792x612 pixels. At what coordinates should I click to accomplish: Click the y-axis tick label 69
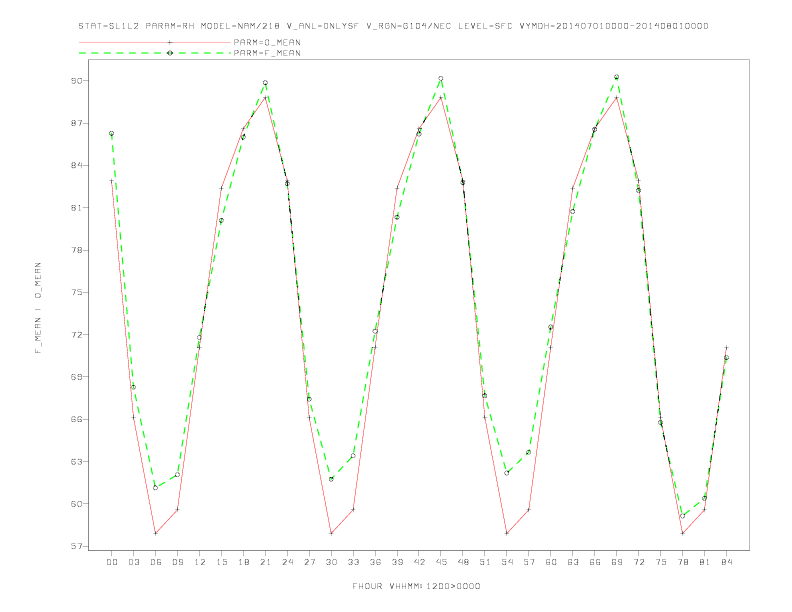pos(76,377)
